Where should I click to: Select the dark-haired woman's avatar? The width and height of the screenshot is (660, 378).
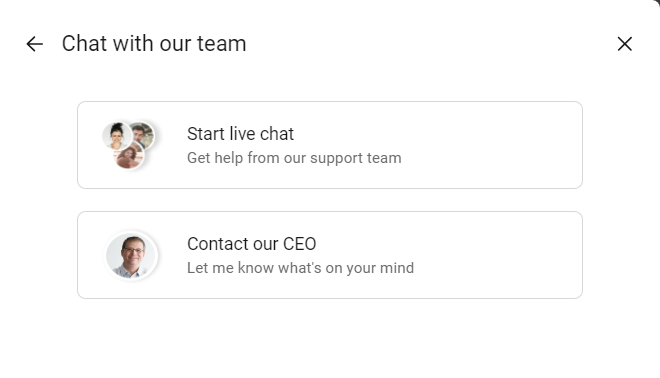click(x=117, y=136)
